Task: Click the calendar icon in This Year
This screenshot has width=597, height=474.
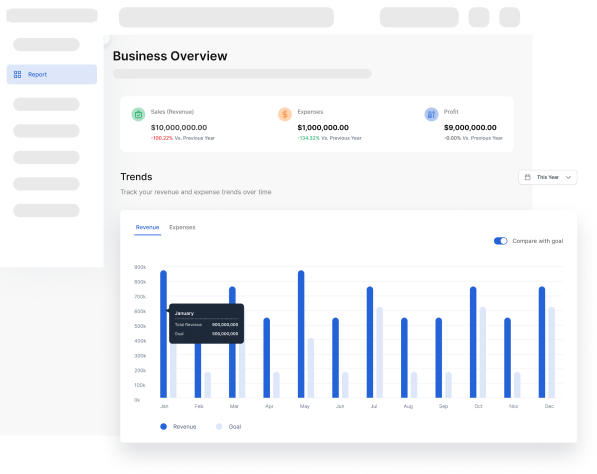Action: tap(527, 177)
